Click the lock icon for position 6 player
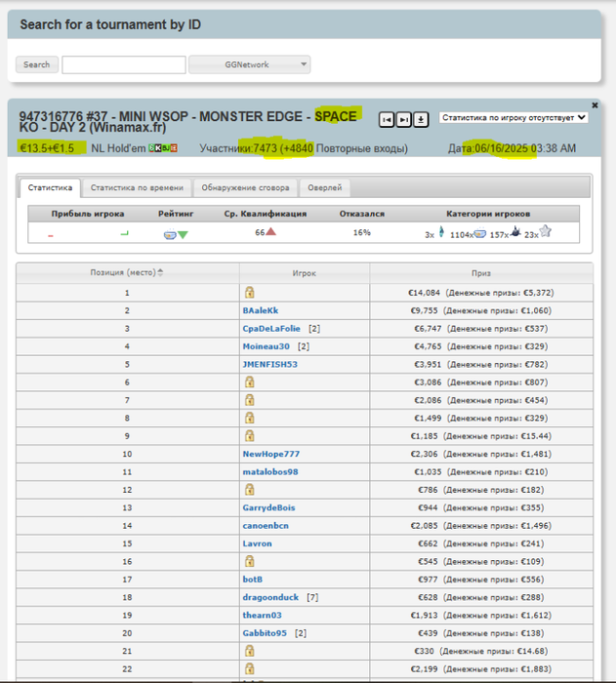The width and height of the screenshot is (616, 683). coord(249,382)
